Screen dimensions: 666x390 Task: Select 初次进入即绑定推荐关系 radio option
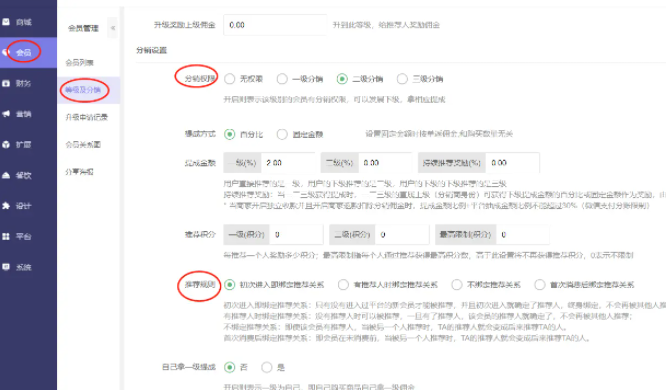point(229,285)
